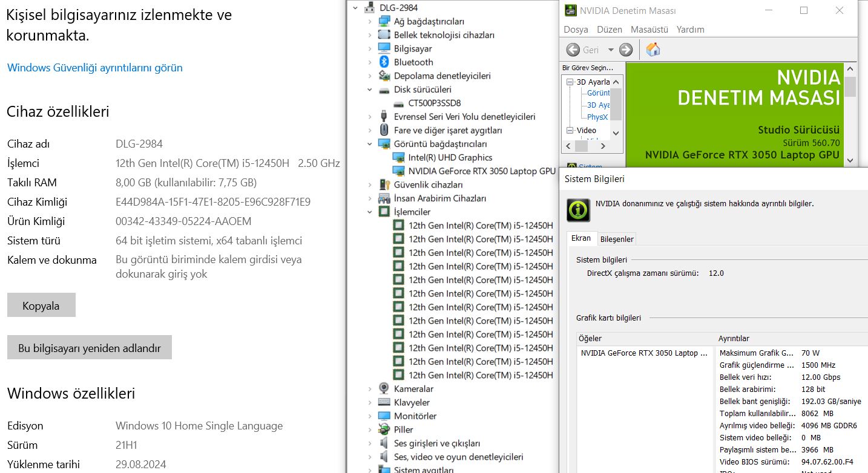Viewport: 868px width, 473px height.
Task: Click the Bellek teknolojisi cihazları icon
Action: 384,35
